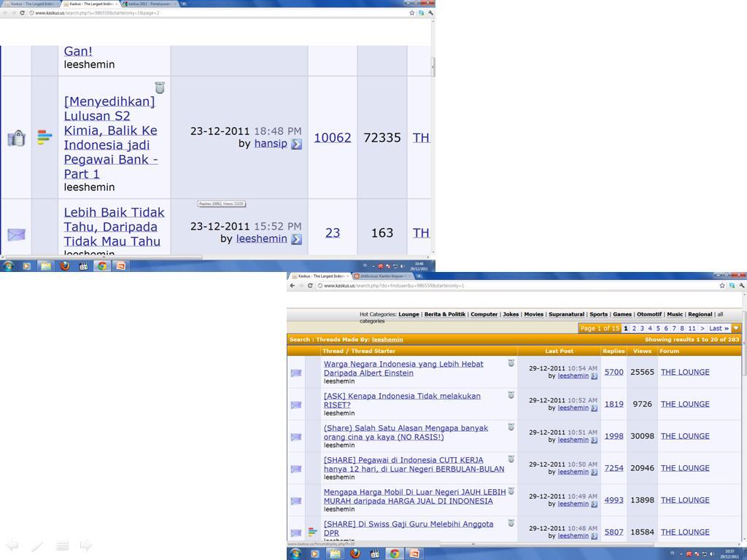Screen dimensions: 747x560
Task: Click envelope icon of CUTI KERJA thread
Action: [x=296, y=469]
